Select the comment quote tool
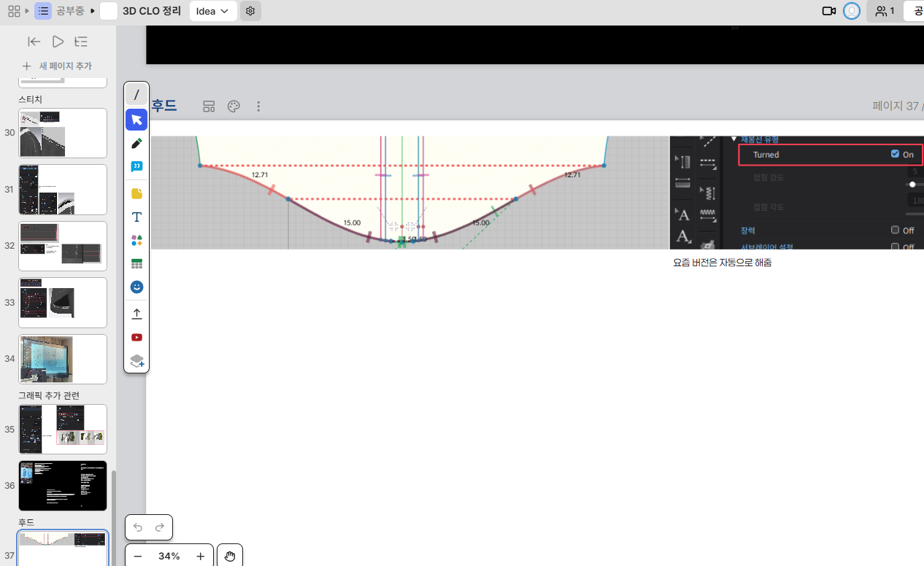This screenshot has width=924, height=566. pos(136,167)
